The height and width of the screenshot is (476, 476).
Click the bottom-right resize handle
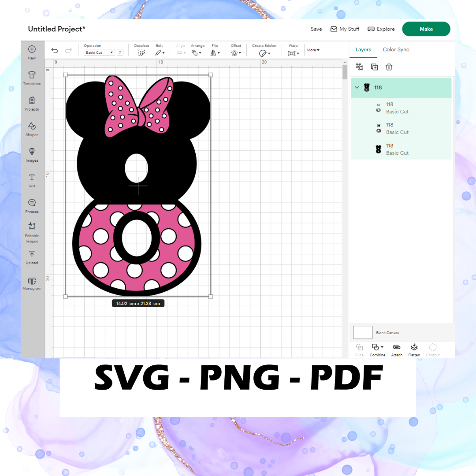point(211,296)
